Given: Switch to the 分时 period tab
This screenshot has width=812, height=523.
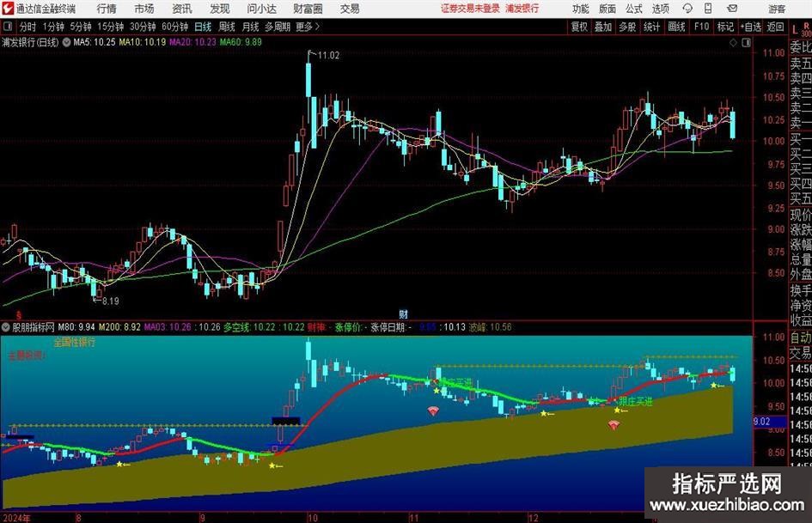Looking at the screenshot, I should click(28, 27).
